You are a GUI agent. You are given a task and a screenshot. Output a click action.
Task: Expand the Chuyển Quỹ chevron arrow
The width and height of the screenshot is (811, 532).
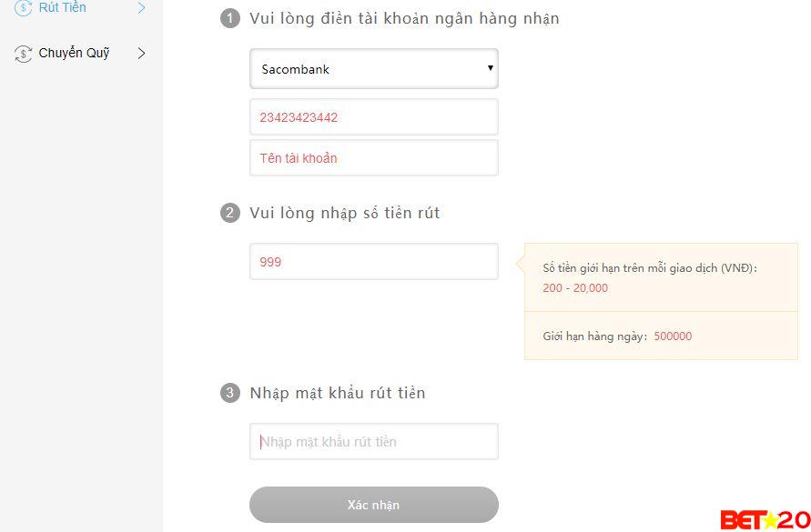pyautogui.click(x=142, y=53)
